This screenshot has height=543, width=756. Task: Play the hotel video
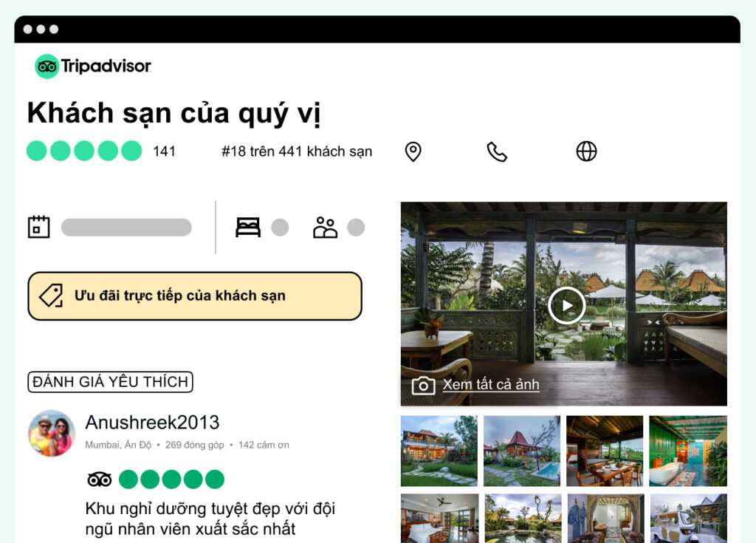[566, 306]
